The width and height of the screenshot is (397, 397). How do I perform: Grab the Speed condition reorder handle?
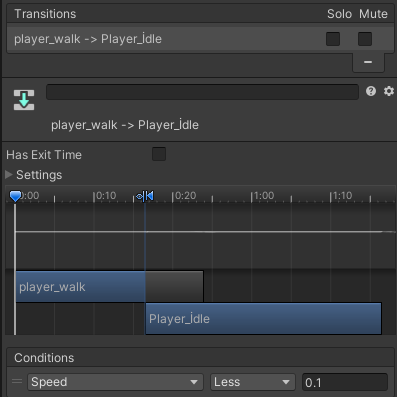point(17,381)
